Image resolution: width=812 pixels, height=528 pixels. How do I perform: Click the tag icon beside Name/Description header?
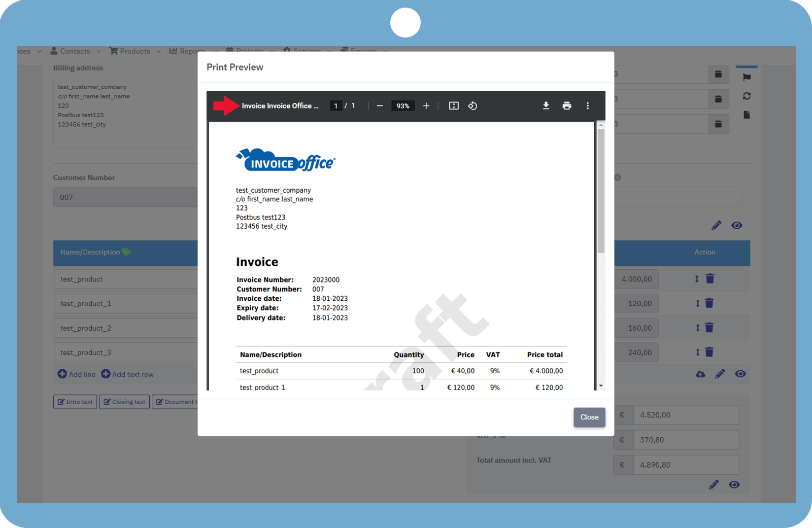click(x=126, y=252)
